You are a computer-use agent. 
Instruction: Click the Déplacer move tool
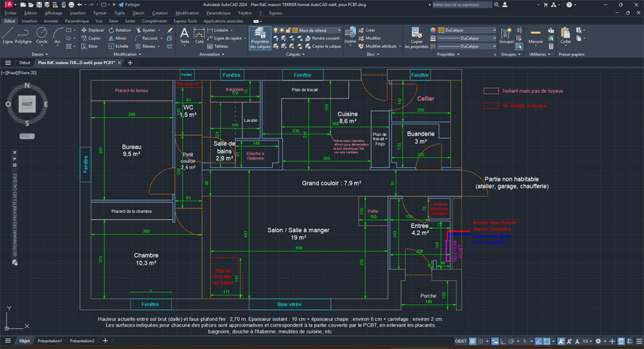[x=93, y=30]
